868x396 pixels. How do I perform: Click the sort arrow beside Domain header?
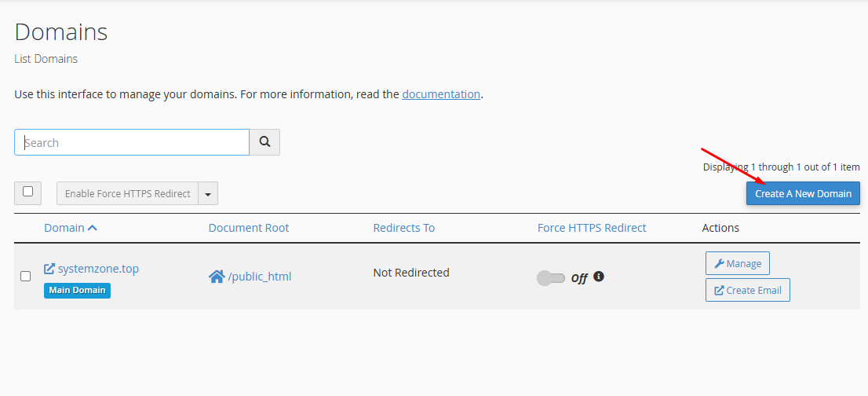pos(93,228)
